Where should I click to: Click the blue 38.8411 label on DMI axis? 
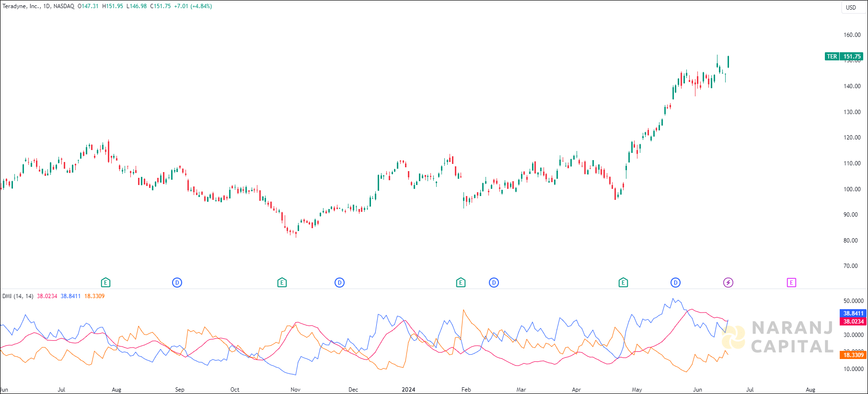853,313
